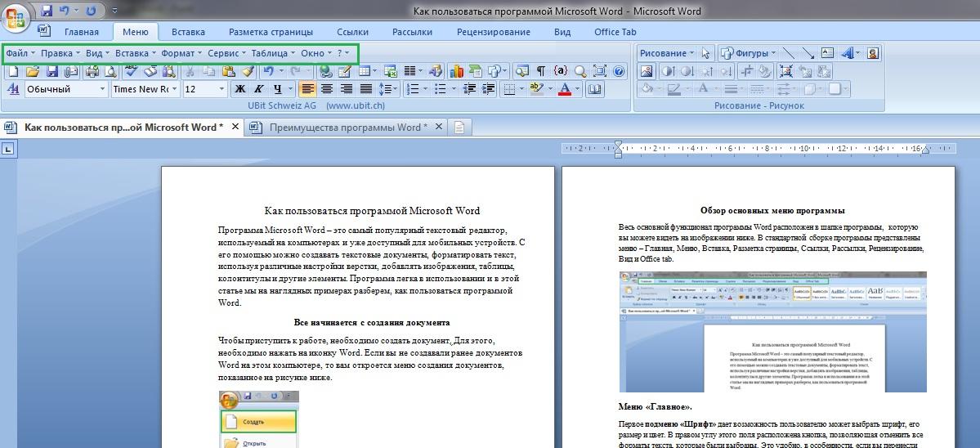
Task: Toggle italic formatting (К)
Action: tap(260, 89)
